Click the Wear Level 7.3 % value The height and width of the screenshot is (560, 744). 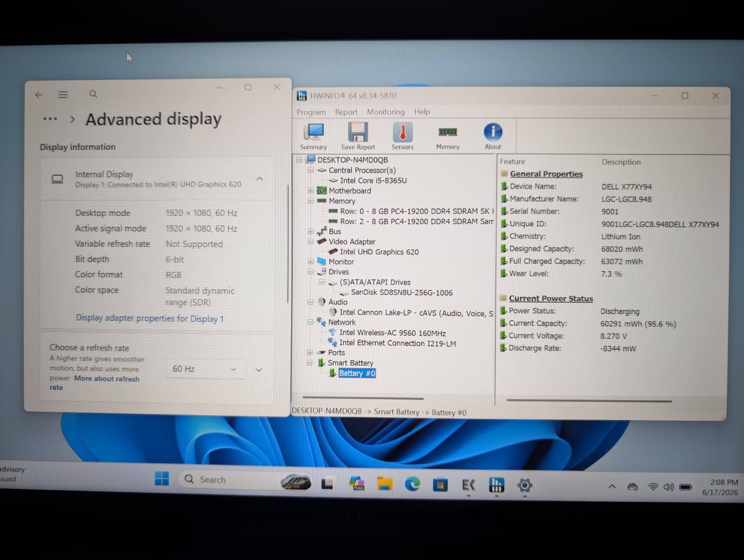611,274
